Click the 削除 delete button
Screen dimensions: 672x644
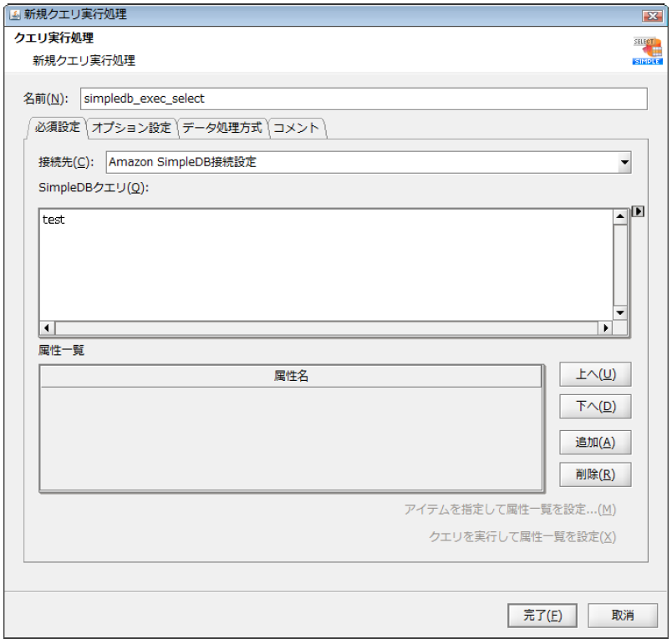[595, 474]
